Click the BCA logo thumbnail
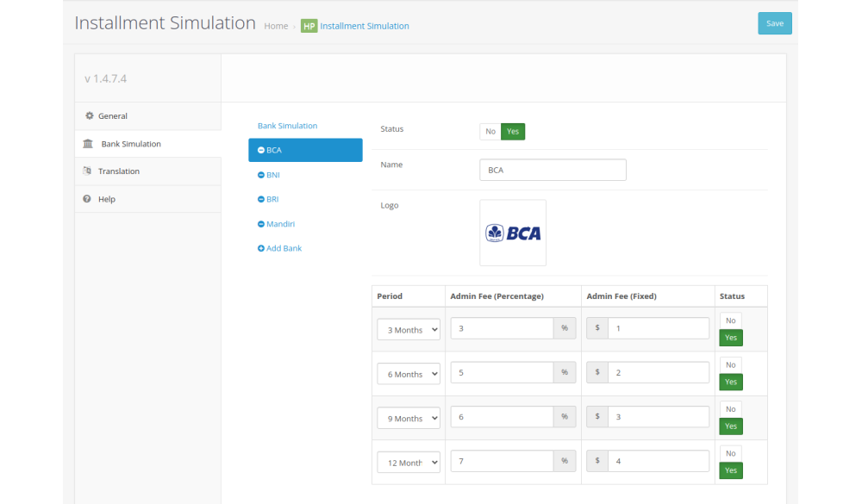This screenshot has height=504, width=862. (513, 233)
